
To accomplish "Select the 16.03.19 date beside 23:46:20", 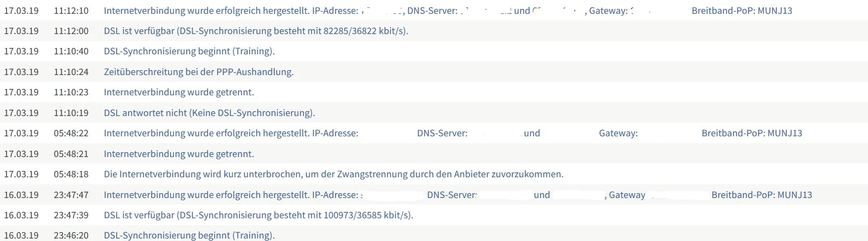I will [21, 236].
